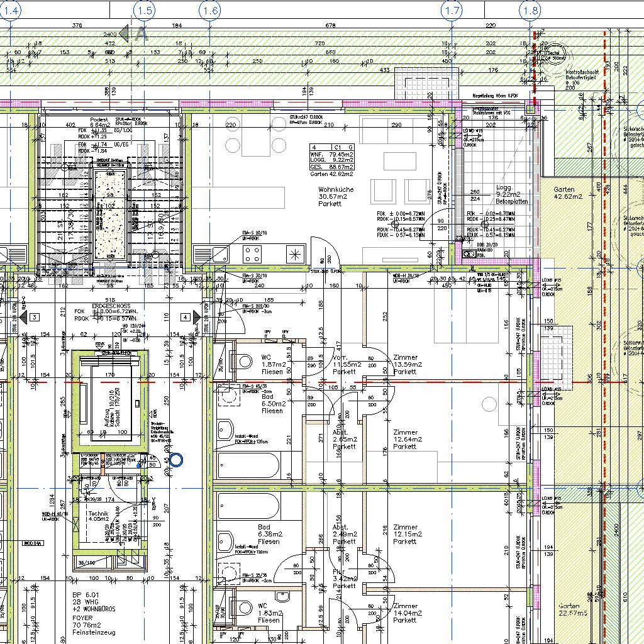Viewport: 644px width, 644px height.
Task: Click the four-burner cooktop symbol
Action: coord(253,254)
